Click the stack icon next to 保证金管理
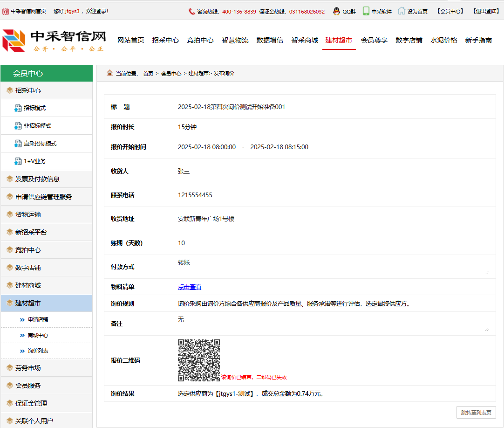 click(10, 403)
